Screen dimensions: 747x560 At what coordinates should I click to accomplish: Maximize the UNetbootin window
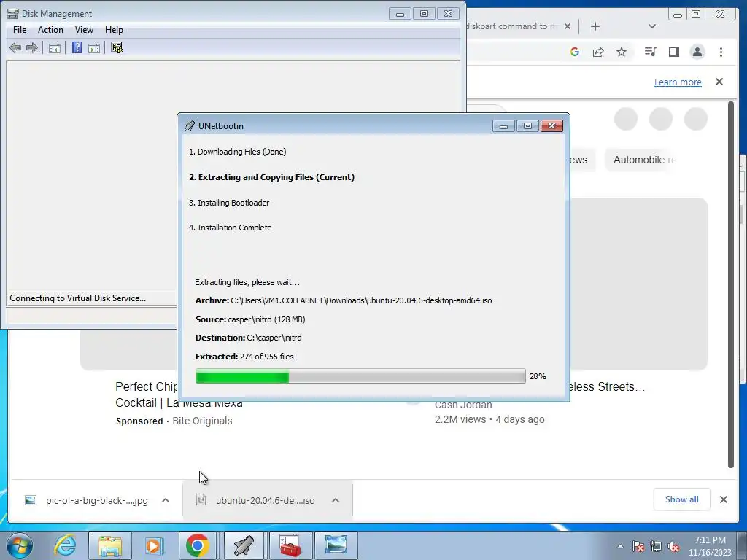[527, 125]
